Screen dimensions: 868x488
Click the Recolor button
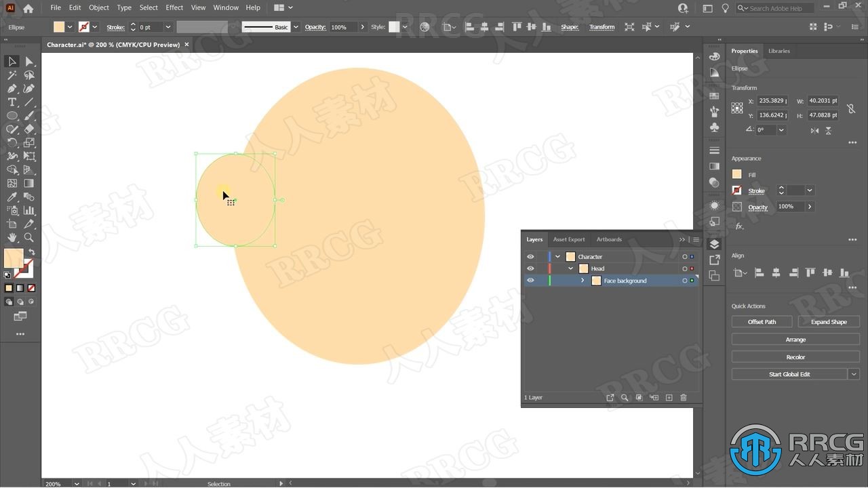click(795, 357)
